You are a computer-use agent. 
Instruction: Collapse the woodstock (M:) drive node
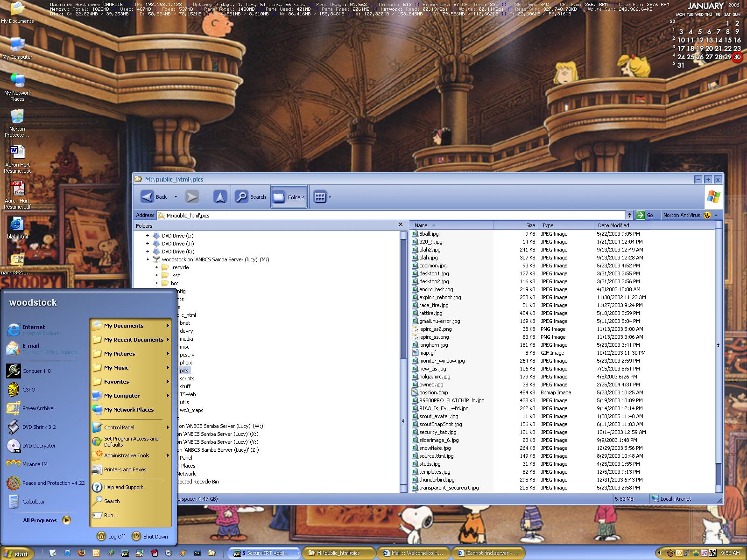(148, 259)
